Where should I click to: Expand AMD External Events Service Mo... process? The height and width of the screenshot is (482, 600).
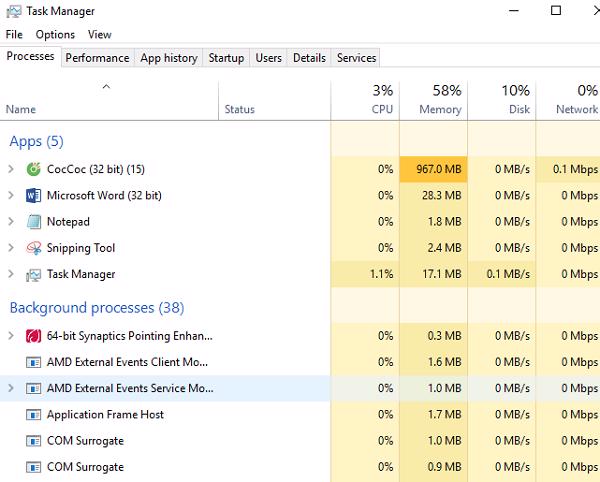11,388
